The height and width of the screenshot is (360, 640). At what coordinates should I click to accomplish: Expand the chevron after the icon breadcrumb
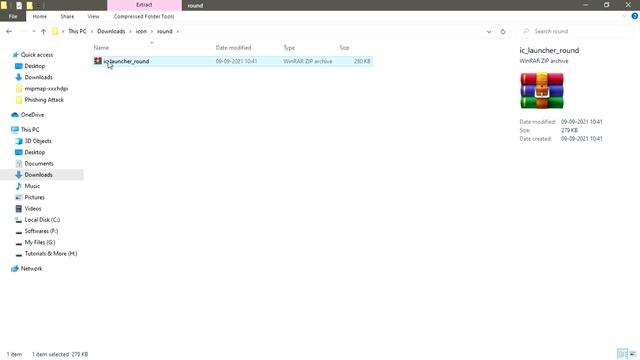[x=151, y=31]
